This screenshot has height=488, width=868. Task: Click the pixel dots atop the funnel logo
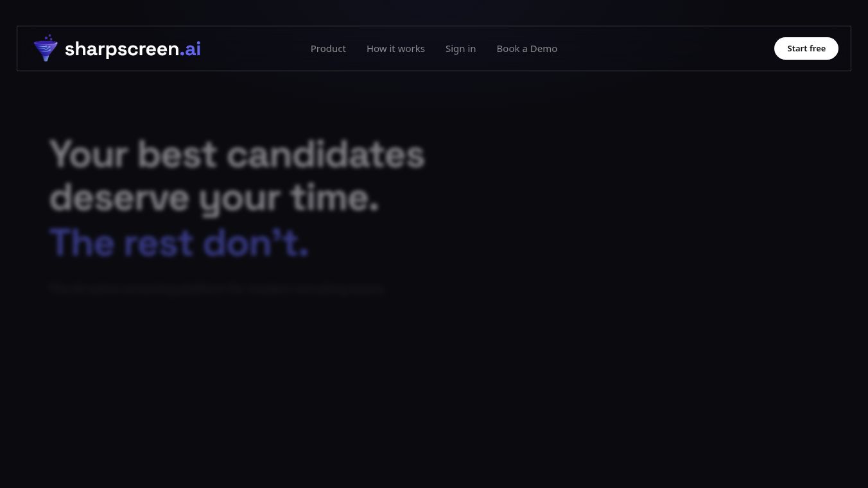(47, 38)
